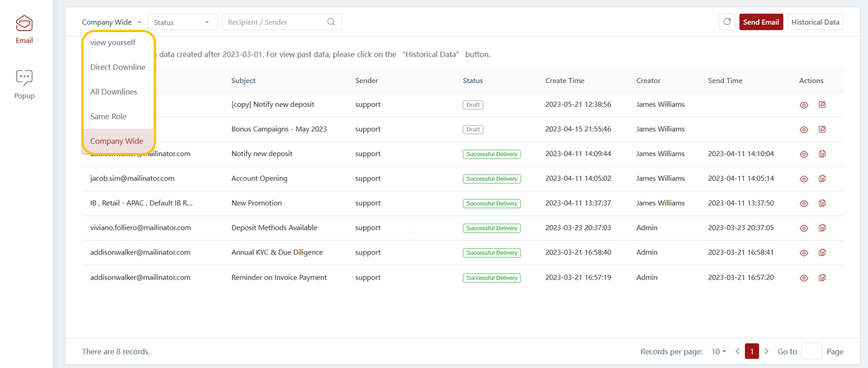This screenshot has width=868, height=368.
Task: Open Historical Data
Action: (815, 22)
